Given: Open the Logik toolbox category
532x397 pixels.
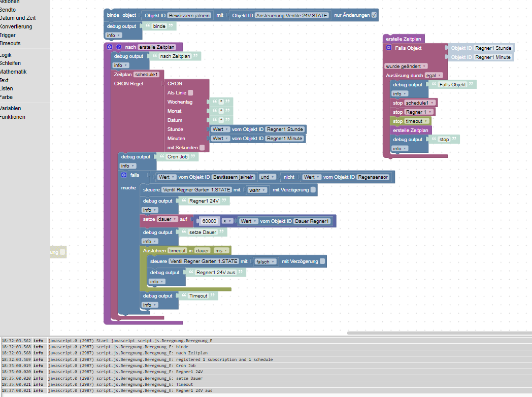Looking at the screenshot, I should pyautogui.click(x=6, y=55).
